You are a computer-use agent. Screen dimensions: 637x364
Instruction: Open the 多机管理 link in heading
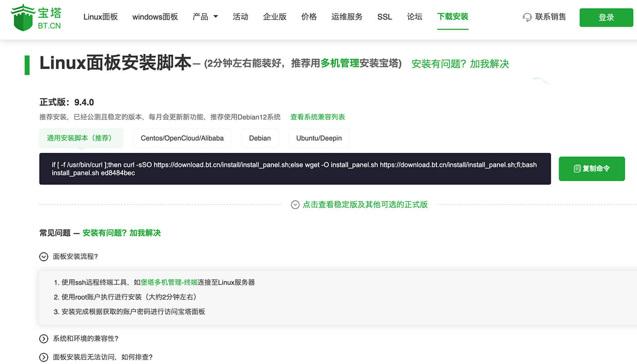pos(340,63)
